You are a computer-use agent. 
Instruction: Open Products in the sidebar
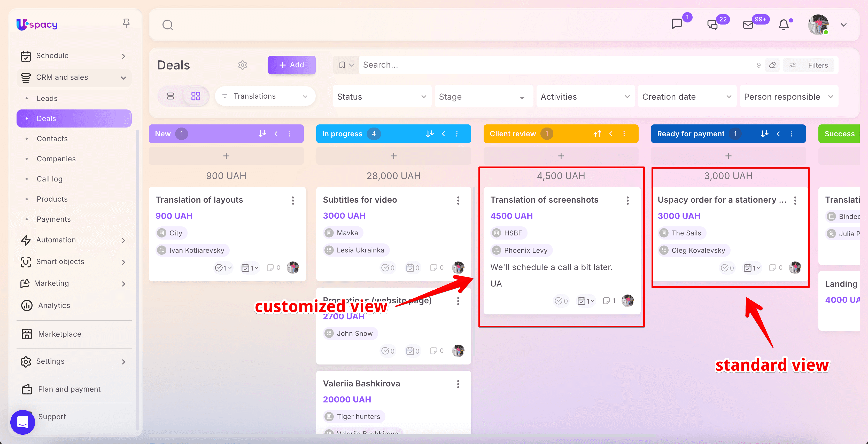click(x=52, y=199)
